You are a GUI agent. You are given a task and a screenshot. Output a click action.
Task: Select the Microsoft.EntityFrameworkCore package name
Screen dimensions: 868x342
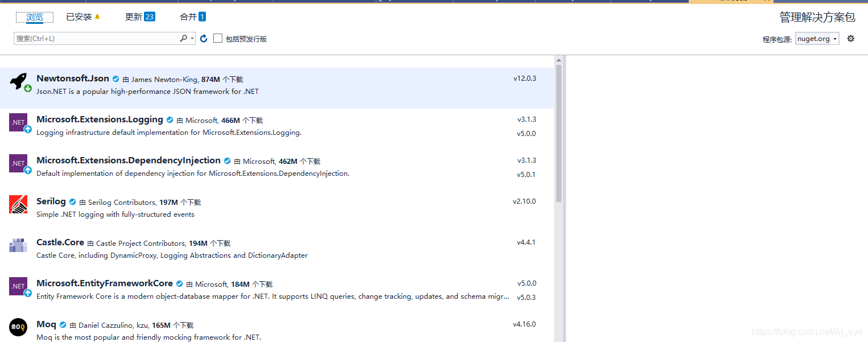(x=105, y=283)
